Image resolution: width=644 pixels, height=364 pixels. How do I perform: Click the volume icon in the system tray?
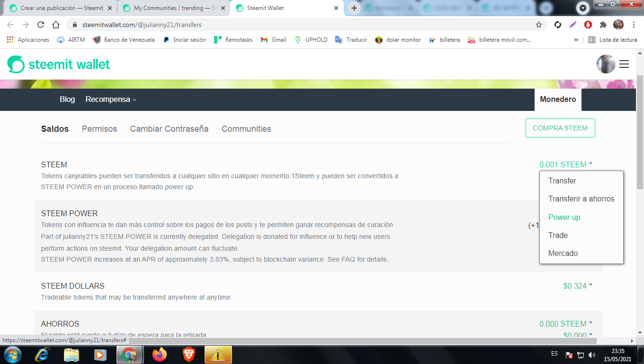[591, 355]
